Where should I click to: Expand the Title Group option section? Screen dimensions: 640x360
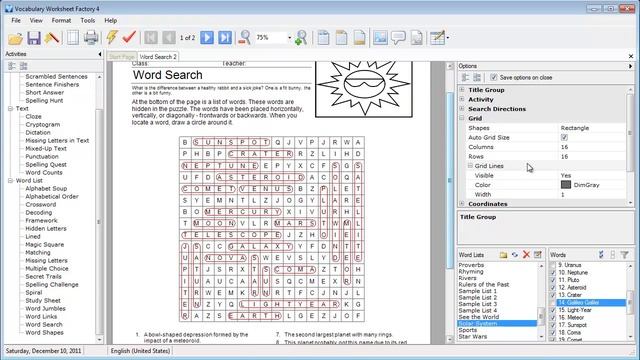[462, 89]
